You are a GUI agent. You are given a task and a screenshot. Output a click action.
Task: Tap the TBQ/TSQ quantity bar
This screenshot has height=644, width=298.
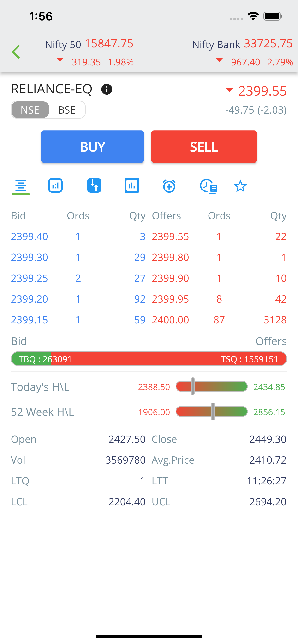coord(149,359)
